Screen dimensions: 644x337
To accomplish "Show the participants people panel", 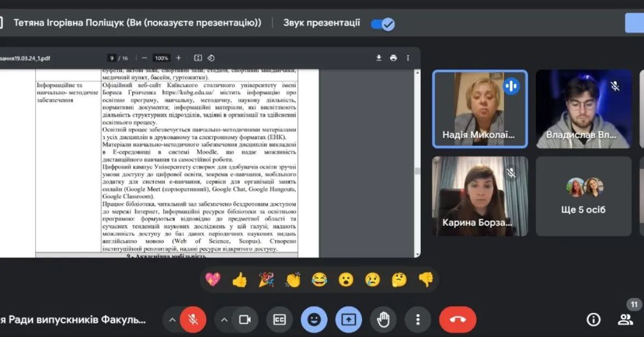I will tap(625, 319).
